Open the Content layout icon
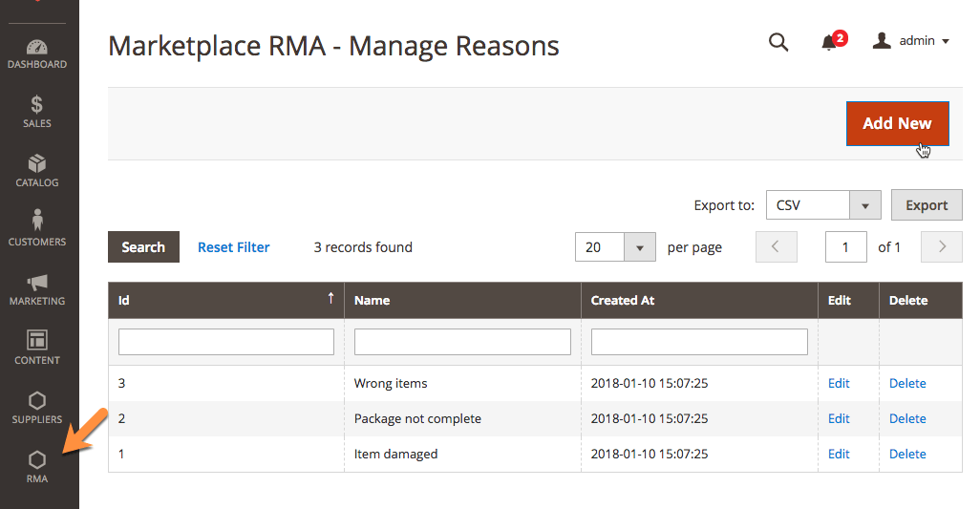The image size is (980, 509). click(x=37, y=348)
